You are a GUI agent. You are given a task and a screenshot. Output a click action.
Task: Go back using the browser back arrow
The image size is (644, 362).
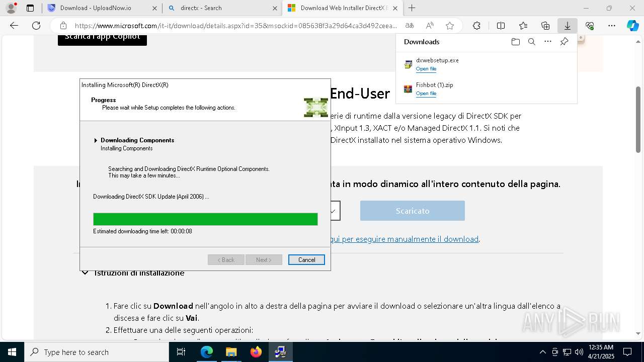pyautogui.click(x=14, y=26)
